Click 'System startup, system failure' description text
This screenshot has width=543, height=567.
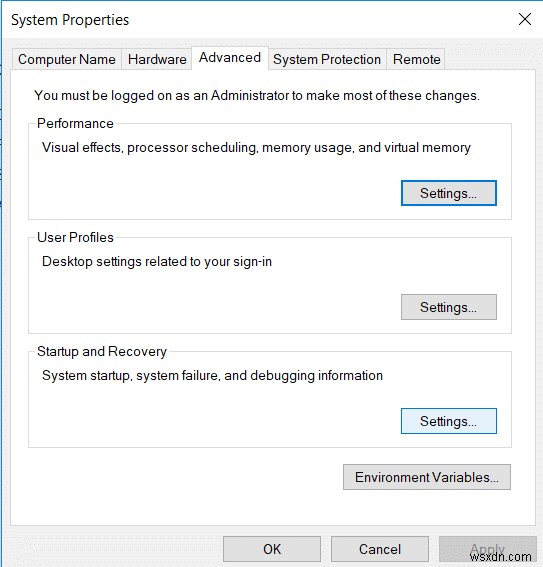pyautogui.click(x=212, y=375)
